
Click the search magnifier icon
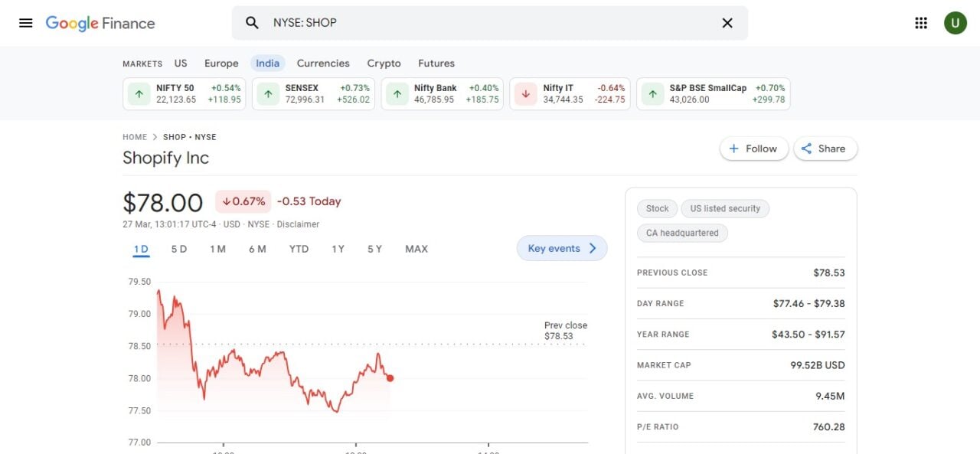252,23
